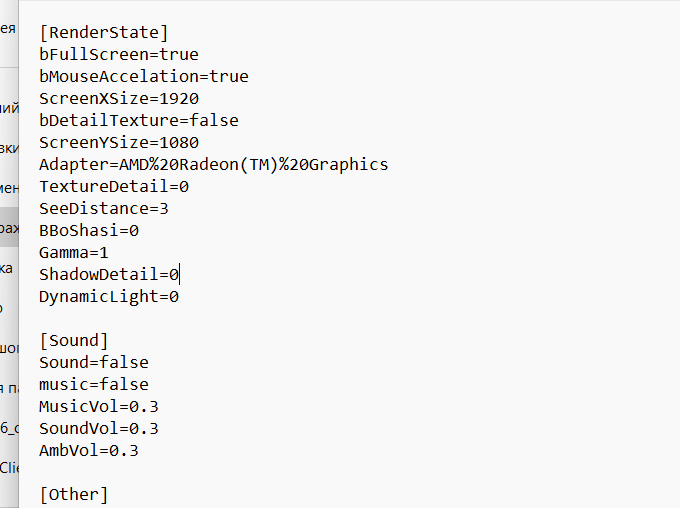Place cursor on TextureDetail=0 line
This screenshot has height=508, width=680.
coord(114,187)
